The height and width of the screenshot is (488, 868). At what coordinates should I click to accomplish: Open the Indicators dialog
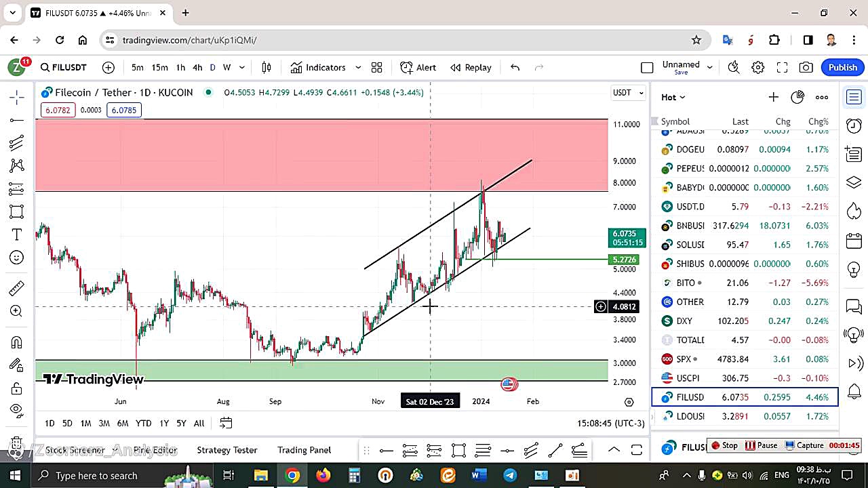(318, 67)
